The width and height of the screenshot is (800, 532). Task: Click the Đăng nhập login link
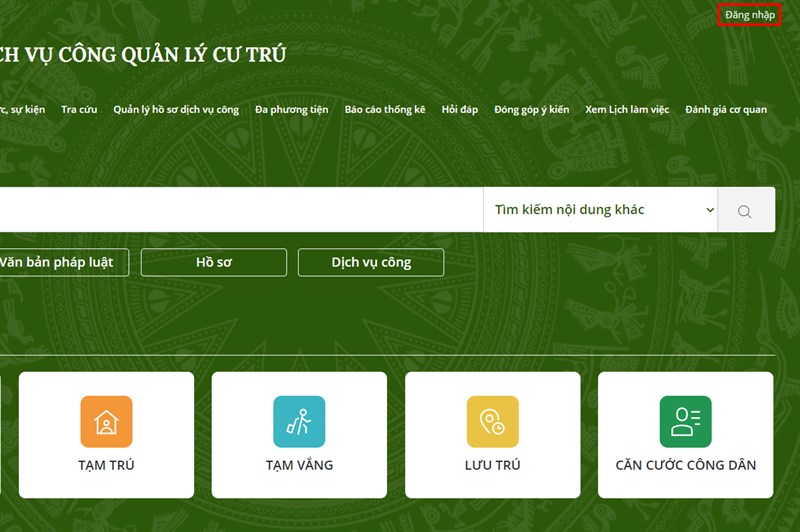[x=749, y=15]
